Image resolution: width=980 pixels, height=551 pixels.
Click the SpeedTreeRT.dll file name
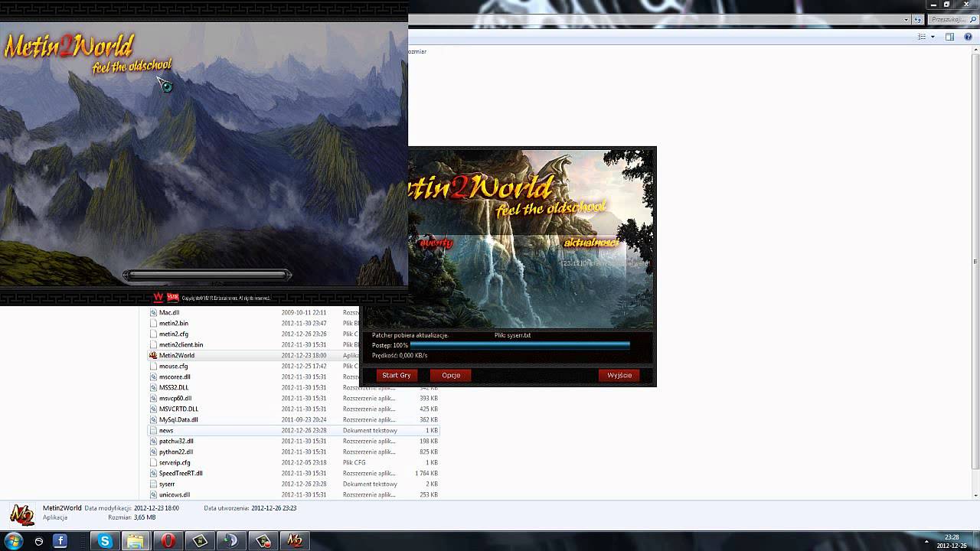tap(181, 473)
